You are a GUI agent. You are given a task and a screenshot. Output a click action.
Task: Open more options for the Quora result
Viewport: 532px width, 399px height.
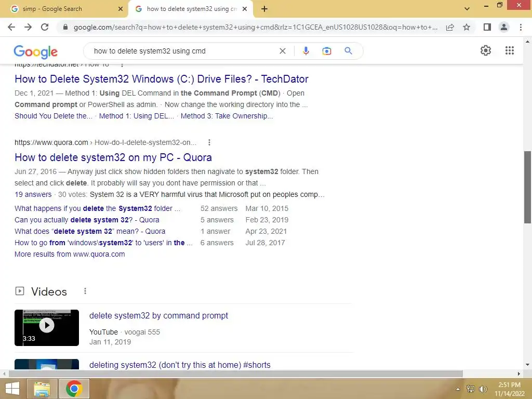209,142
